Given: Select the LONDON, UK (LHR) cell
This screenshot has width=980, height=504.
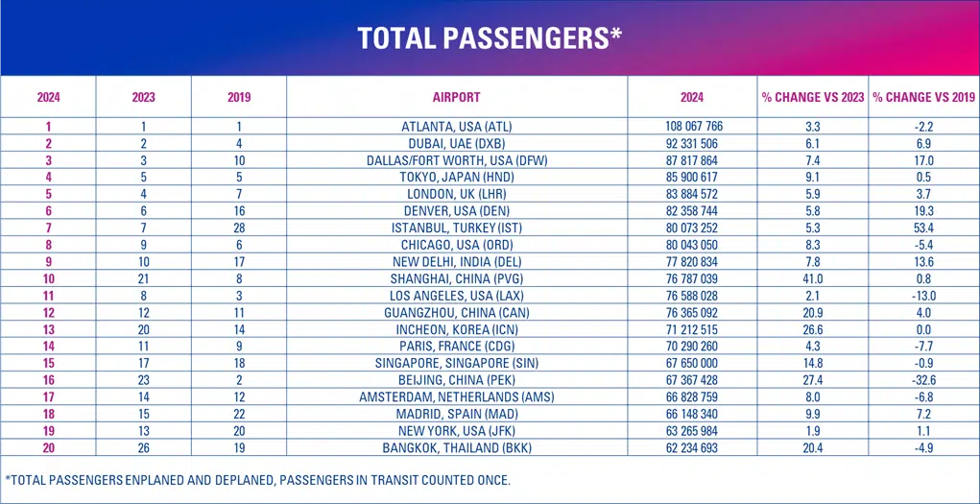Looking at the screenshot, I should pyautogui.click(x=457, y=194).
